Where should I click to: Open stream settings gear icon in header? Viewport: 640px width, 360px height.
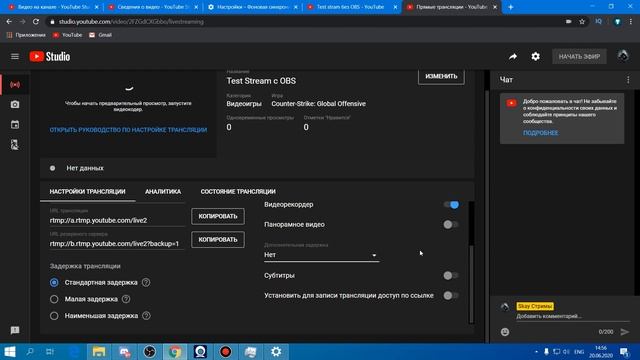pyautogui.click(x=535, y=56)
